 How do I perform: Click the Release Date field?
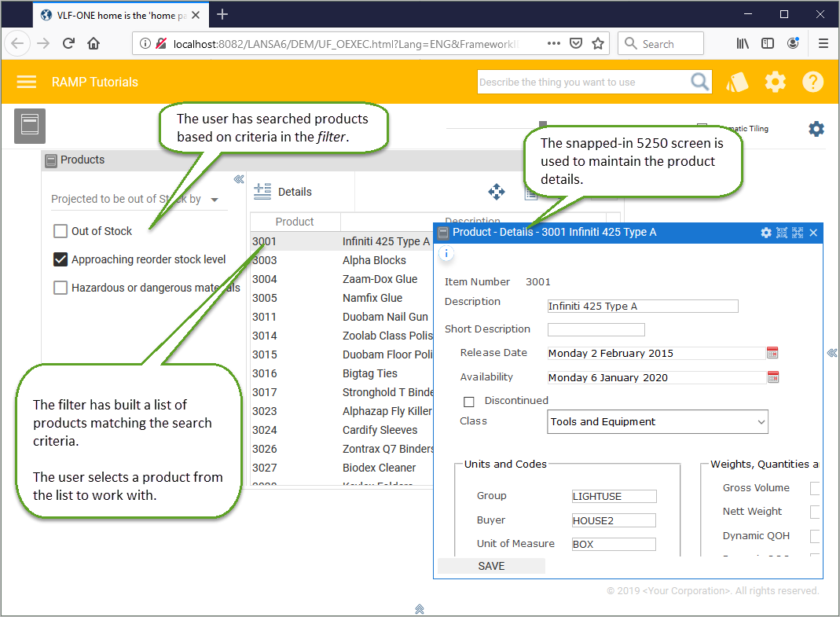657,353
